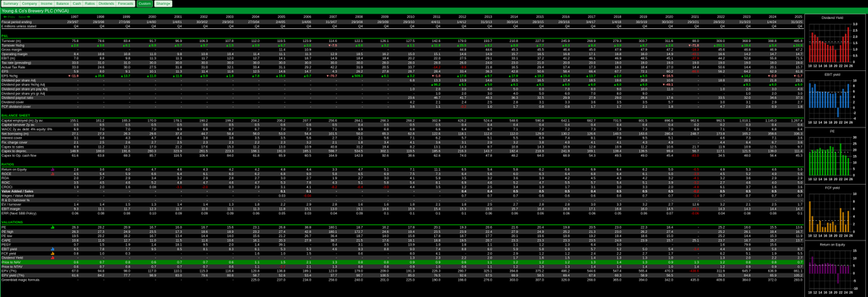Select the Price to NTAV row label
The width and height of the screenshot is (868, 297).
[12, 267]
